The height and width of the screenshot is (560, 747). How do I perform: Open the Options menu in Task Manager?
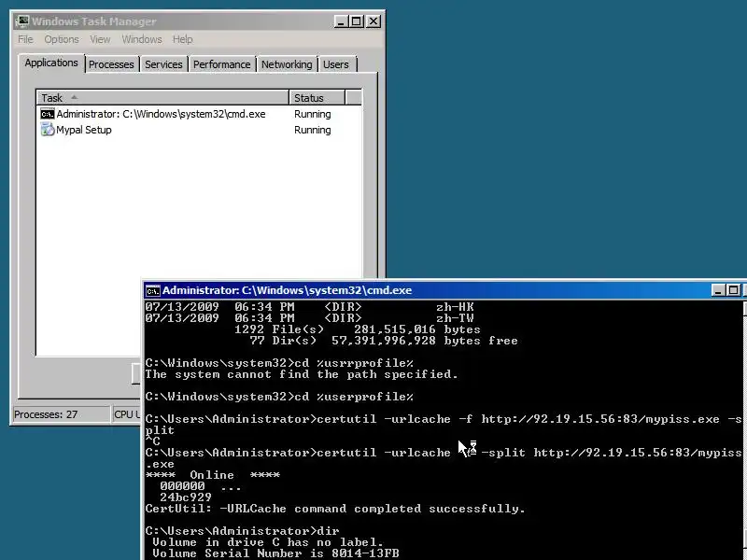coord(62,39)
